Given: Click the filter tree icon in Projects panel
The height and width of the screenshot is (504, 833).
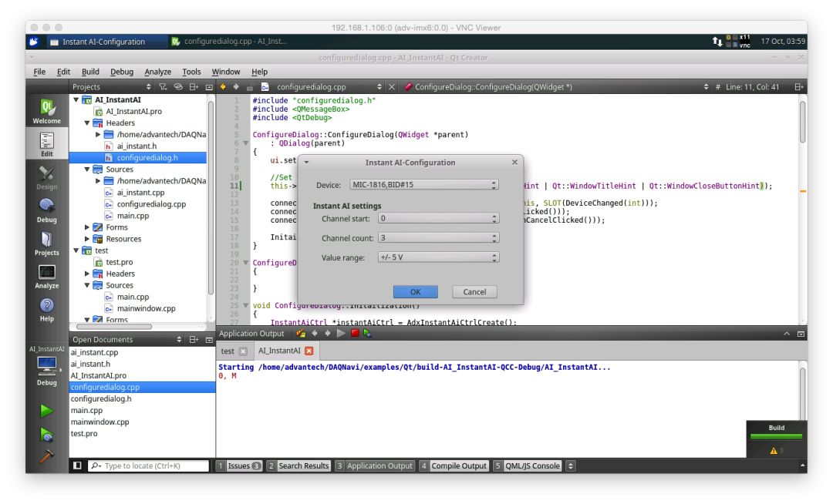Looking at the screenshot, I should click(163, 86).
